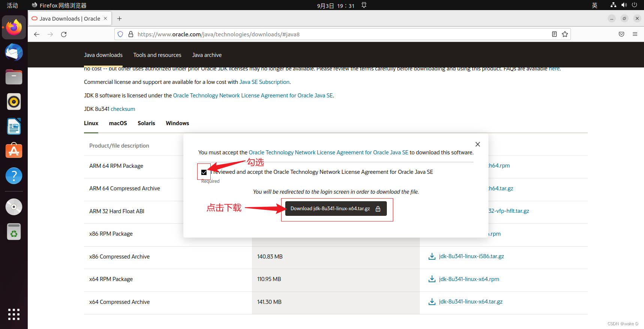The image size is (644, 329).
Task: Switch to the Windows tab
Action: pos(177,123)
